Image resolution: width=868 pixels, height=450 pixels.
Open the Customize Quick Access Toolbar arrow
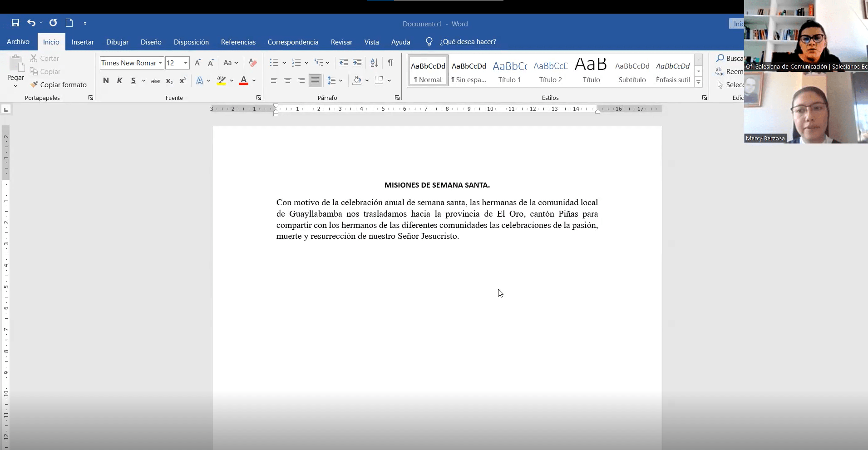(85, 23)
